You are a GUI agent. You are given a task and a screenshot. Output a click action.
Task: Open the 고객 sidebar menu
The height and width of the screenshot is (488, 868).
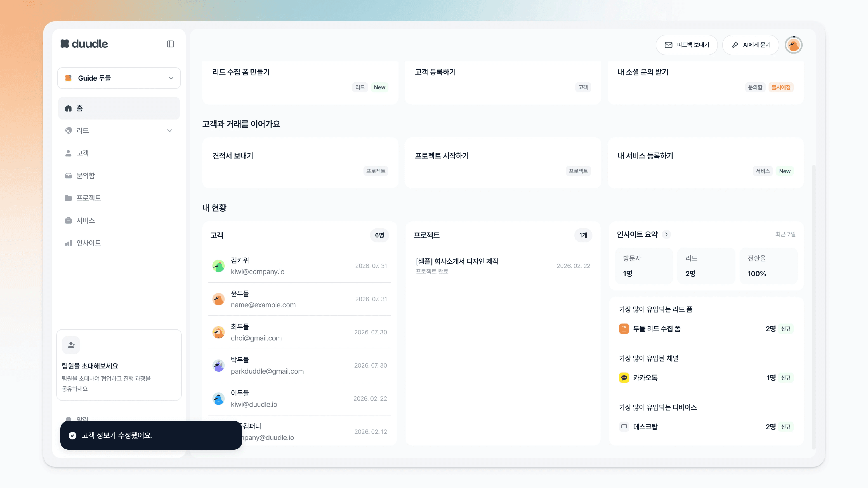[119, 153]
